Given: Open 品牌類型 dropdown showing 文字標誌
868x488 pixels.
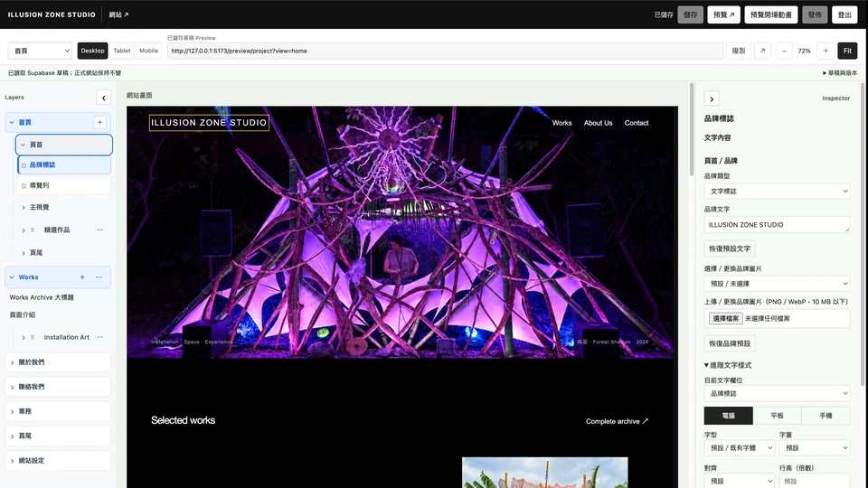Looking at the screenshot, I should click(778, 192).
